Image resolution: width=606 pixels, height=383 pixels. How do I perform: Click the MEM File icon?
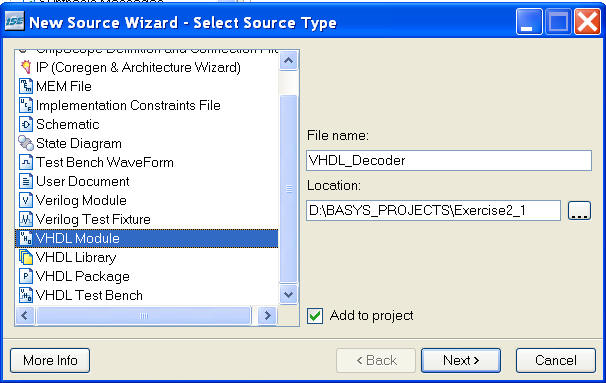click(x=26, y=86)
